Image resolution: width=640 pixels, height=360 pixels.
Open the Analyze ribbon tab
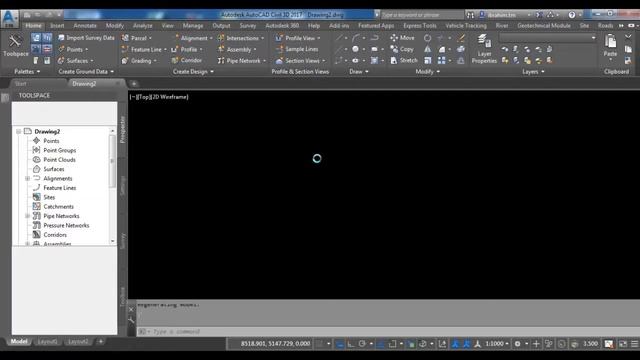142,25
